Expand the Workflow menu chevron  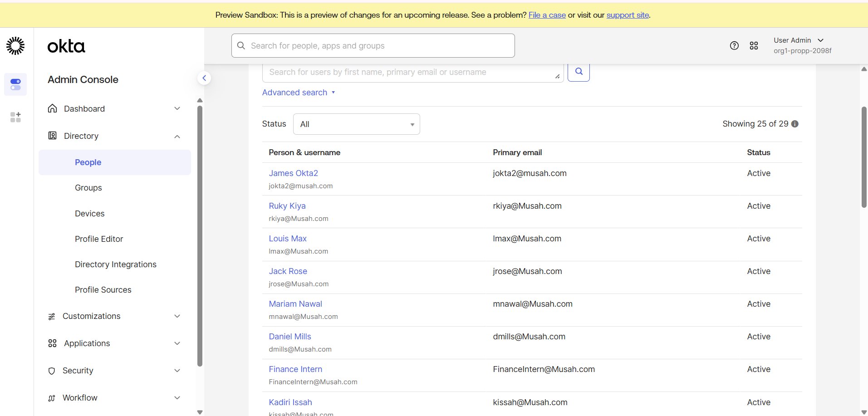pyautogui.click(x=177, y=398)
